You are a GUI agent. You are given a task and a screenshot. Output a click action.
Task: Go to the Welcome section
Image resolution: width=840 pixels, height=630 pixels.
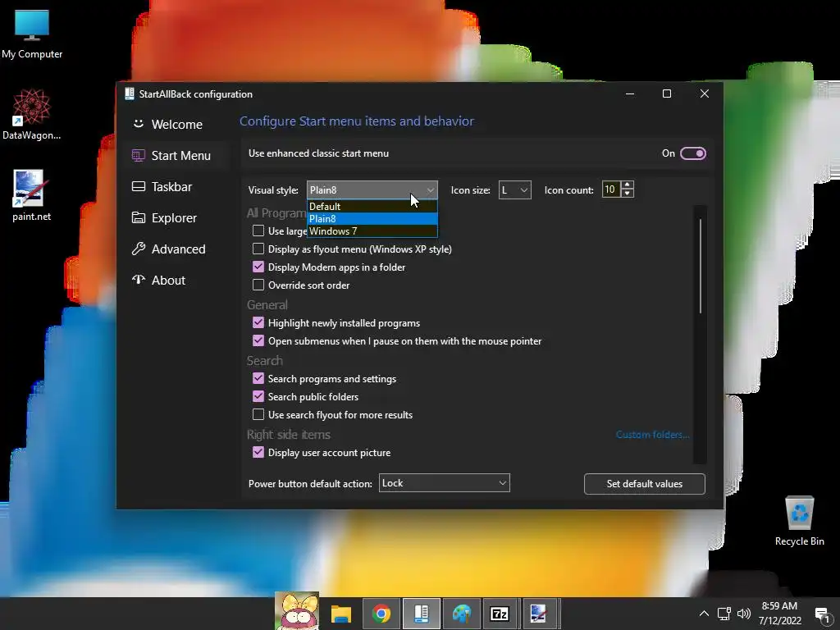176,125
